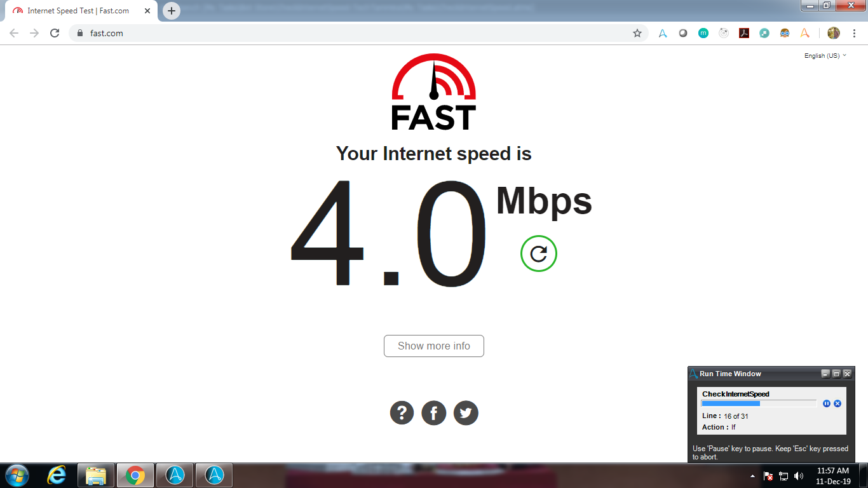868x488 pixels.
Task: Share via the Facebook icon
Action: coord(434,413)
